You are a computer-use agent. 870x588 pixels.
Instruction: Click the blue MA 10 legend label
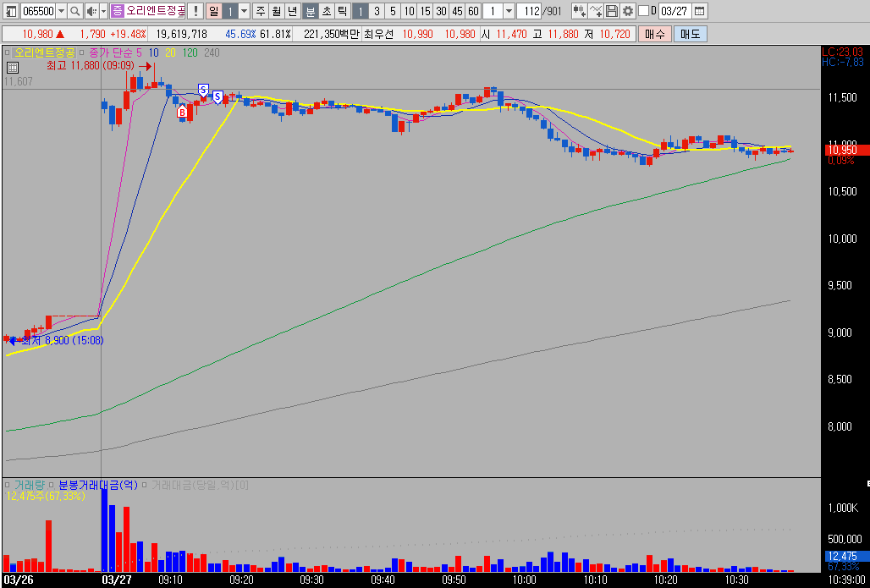(153, 52)
